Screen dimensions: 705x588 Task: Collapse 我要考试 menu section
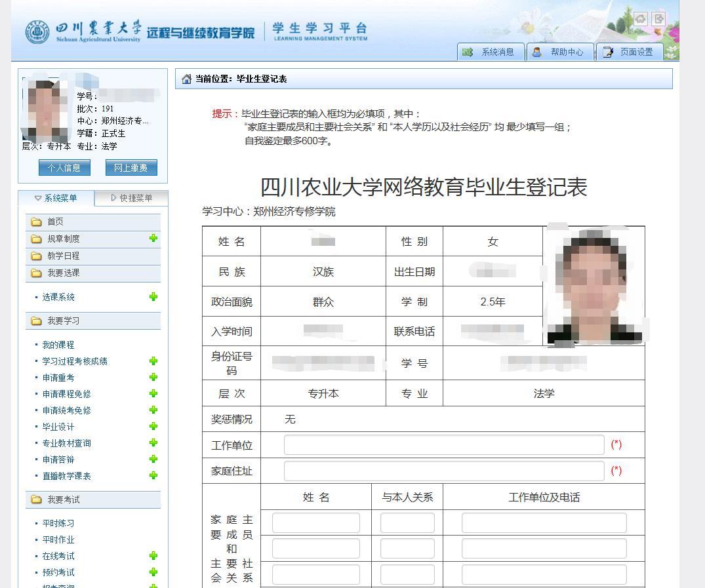pyautogui.click(x=93, y=500)
